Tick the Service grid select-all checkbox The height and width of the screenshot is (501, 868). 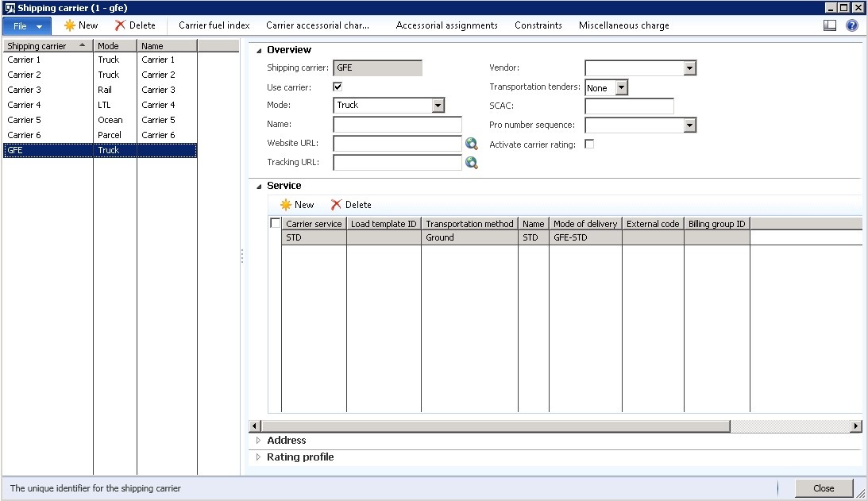click(275, 223)
